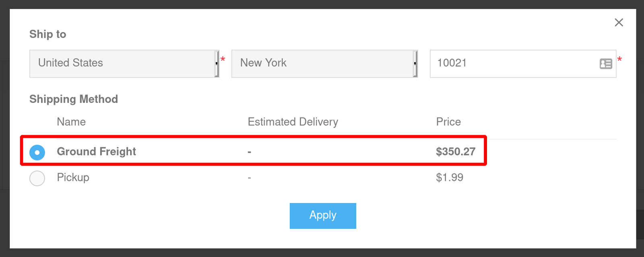Apply the selected shipping method

pyautogui.click(x=323, y=216)
